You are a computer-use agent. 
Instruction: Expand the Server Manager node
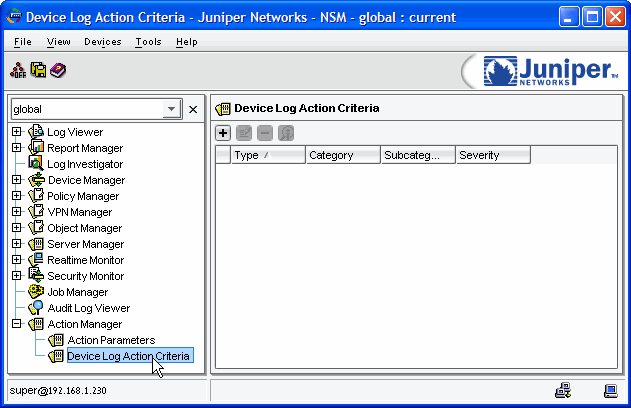pos(16,243)
